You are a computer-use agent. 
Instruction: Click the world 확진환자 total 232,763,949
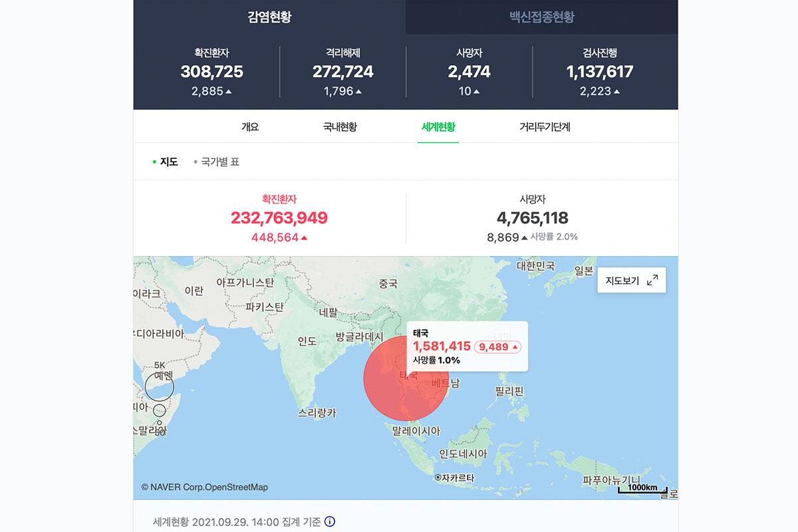point(279,217)
